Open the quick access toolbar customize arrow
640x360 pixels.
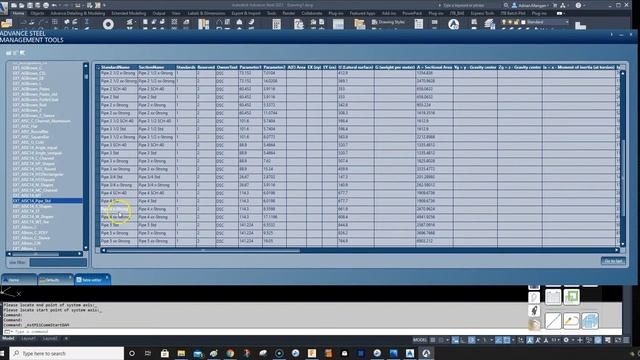coord(104,5)
